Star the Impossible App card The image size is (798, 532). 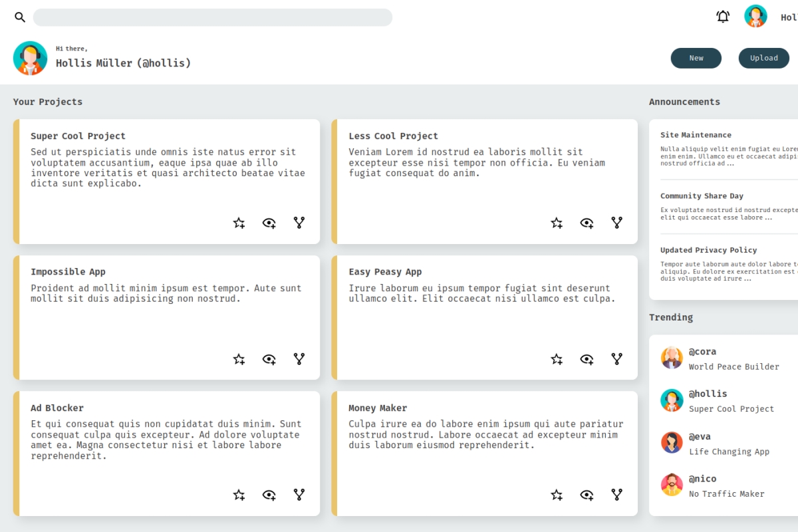(239, 359)
